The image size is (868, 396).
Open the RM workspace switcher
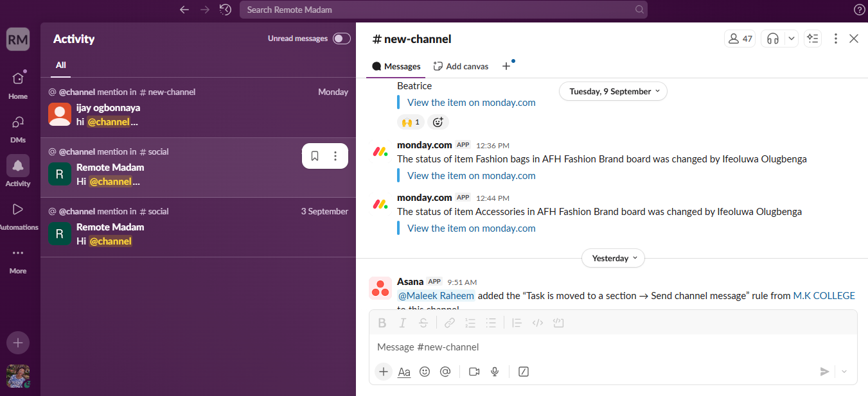coord(18,40)
